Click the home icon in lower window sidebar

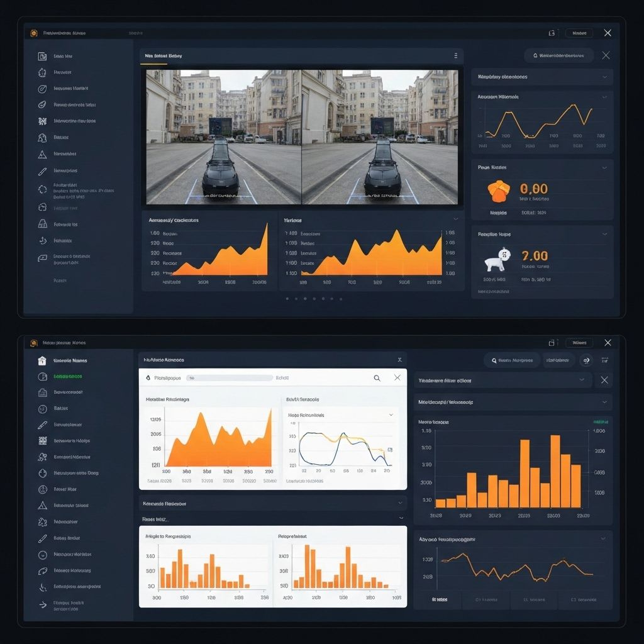coord(42,360)
